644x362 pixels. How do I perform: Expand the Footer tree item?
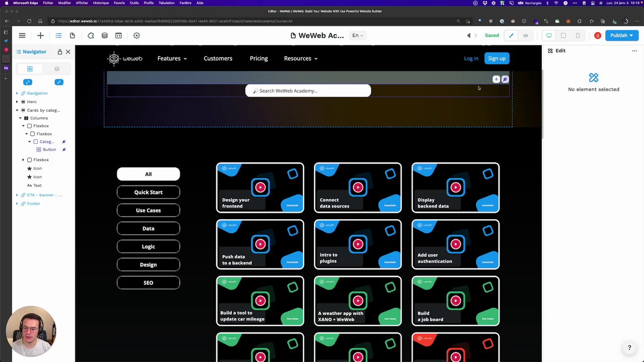click(17, 204)
